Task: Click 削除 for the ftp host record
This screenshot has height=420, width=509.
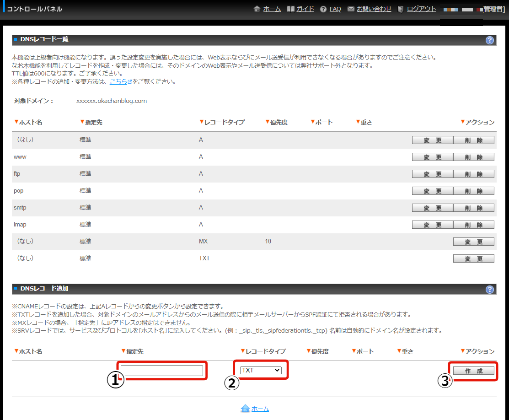Action: (x=473, y=174)
